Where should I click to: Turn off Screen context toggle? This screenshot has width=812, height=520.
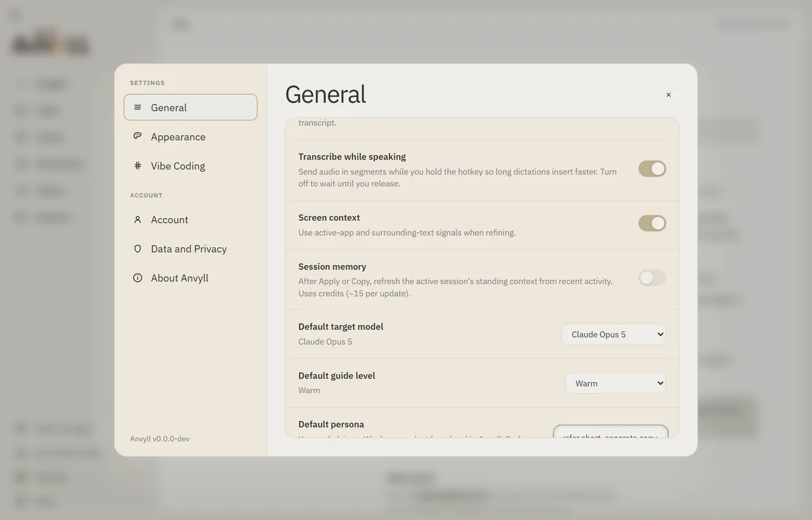(652, 223)
